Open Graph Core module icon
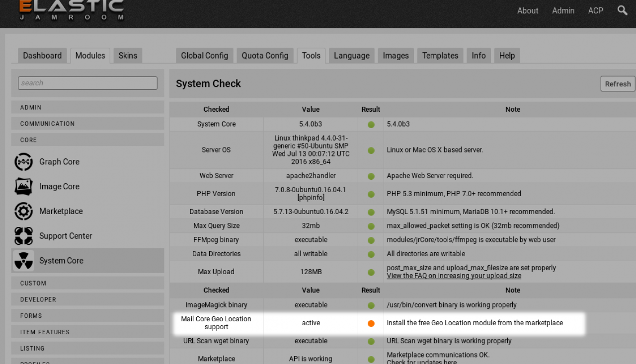Viewport: 636px width, 364px height. coord(23,162)
